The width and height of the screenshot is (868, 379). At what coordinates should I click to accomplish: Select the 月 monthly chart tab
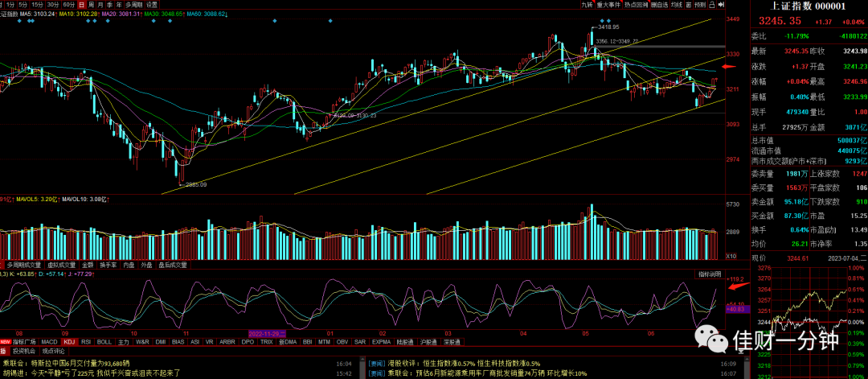coord(100,5)
